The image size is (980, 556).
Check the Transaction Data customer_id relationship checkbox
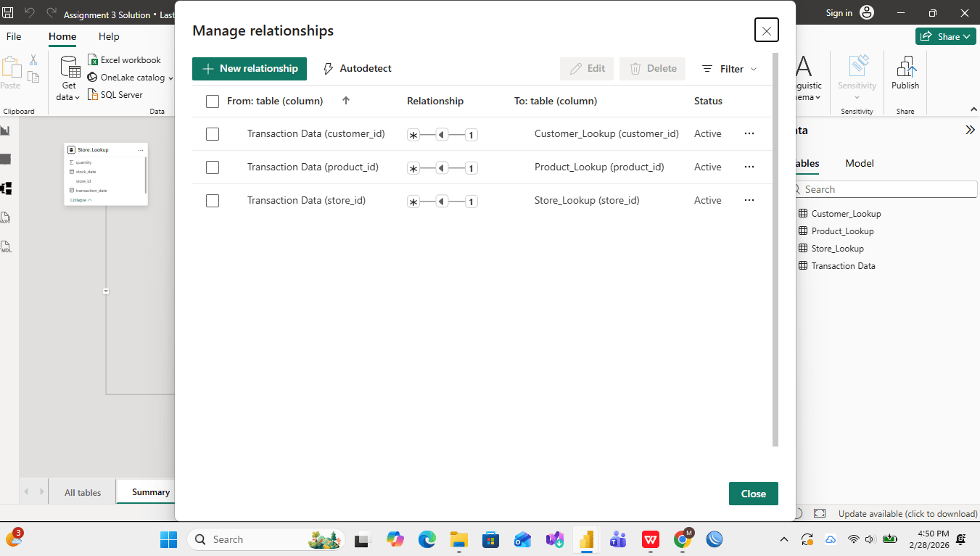(213, 134)
